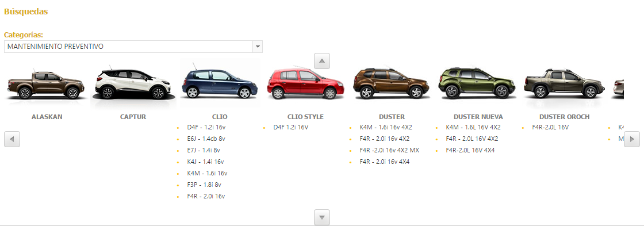Viewport: 644px width, 226px height.
Task: Click the left arrow carousel button
Action: 12,139
